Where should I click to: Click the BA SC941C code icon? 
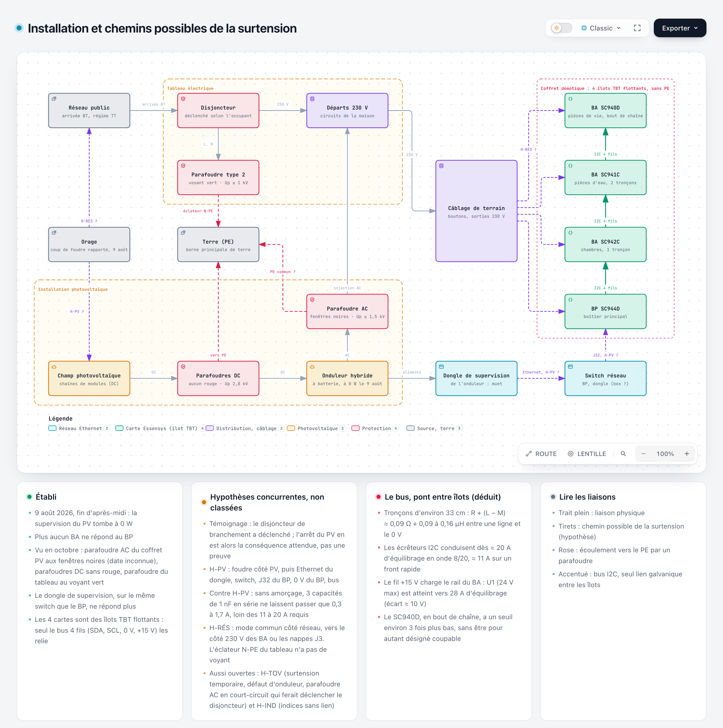[x=570, y=166]
